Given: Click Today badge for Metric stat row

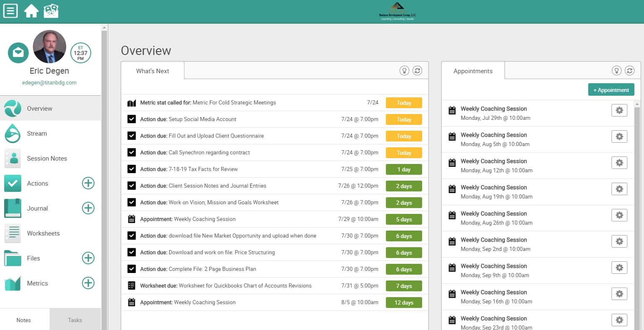Looking at the screenshot, I should coord(404,103).
